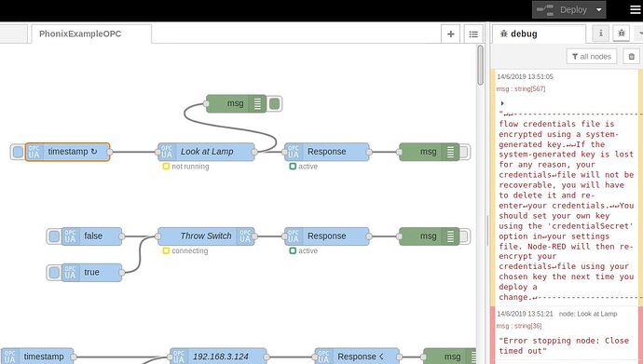
Task: Select the Throw Switch OPC UA node
Action: click(x=206, y=236)
